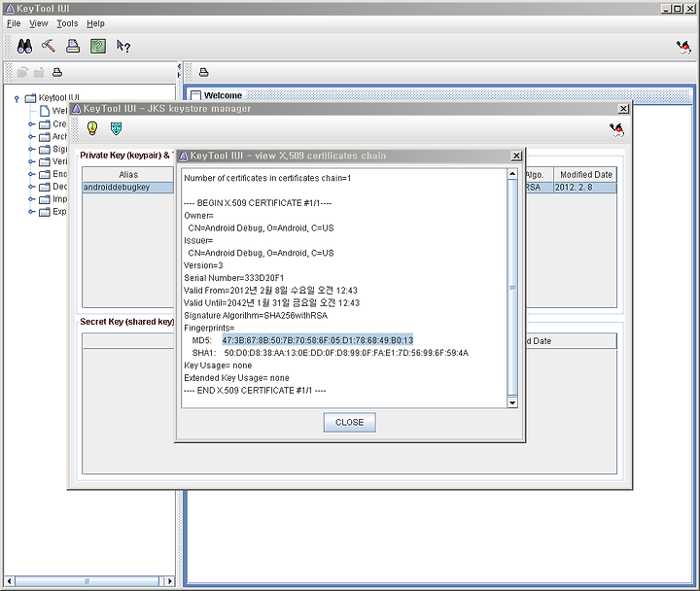Expand the Enc... tree node
This screenshot has width=700, height=591.
pyautogui.click(x=31, y=174)
